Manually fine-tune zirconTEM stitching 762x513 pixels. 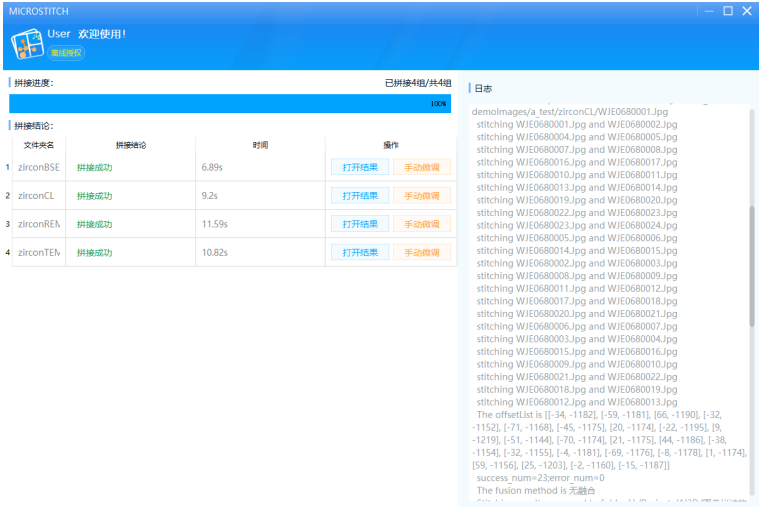[421, 253]
